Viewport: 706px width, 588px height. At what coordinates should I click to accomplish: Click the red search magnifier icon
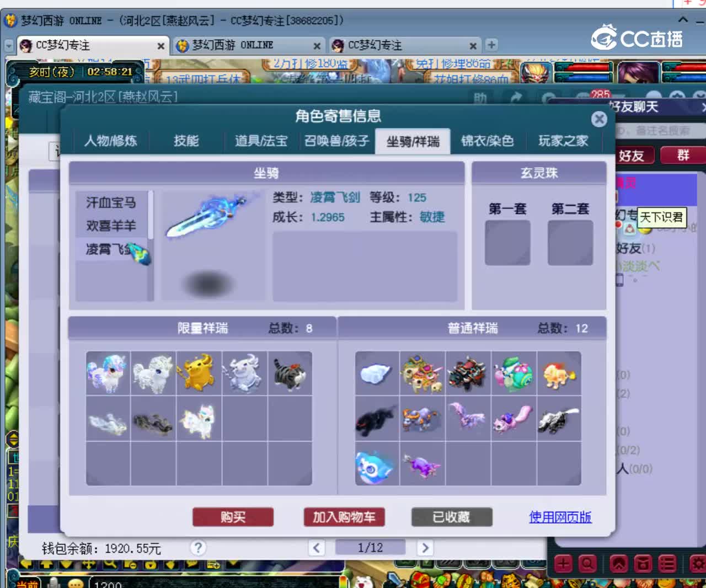point(587,564)
